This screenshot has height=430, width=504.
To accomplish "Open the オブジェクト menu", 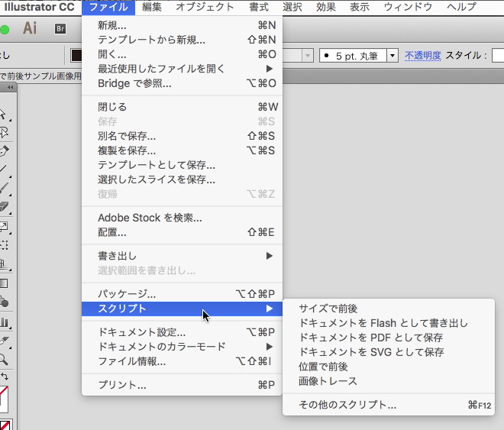I will coord(205,7).
